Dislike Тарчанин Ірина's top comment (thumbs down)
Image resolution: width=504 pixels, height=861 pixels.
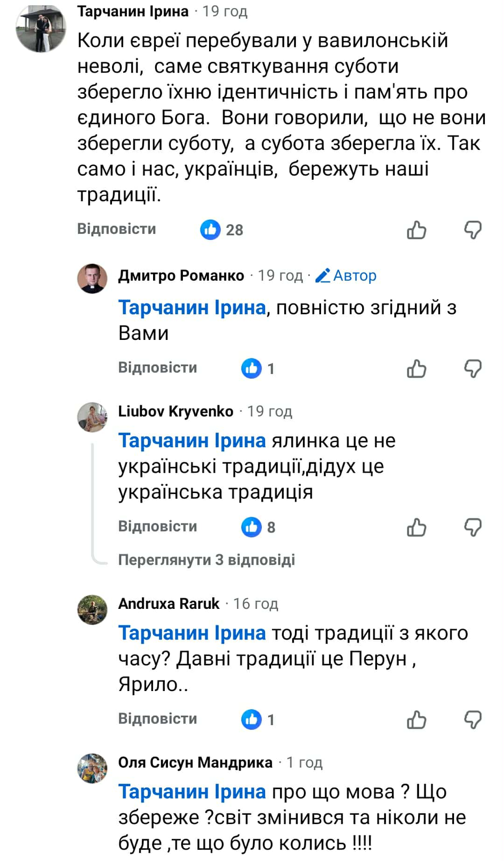pos(473,230)
